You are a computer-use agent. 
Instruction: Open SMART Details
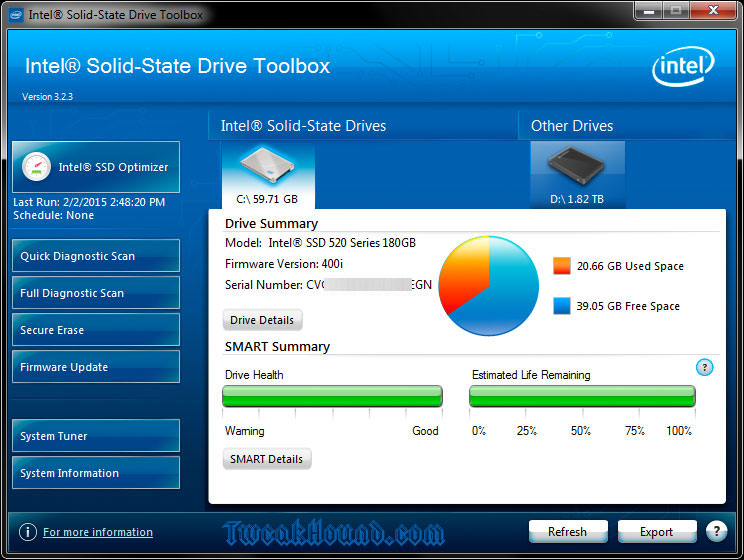(x=267, y=459)
